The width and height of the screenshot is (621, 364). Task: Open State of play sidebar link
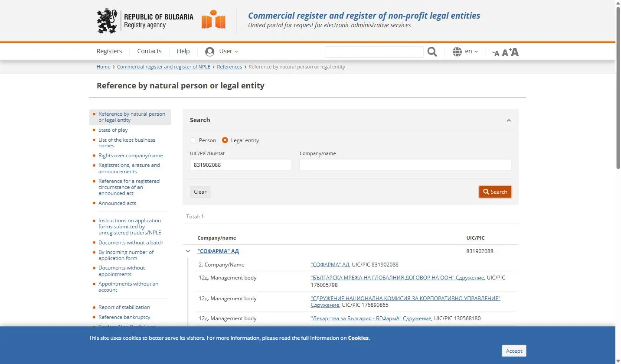[x=113, y=130]
